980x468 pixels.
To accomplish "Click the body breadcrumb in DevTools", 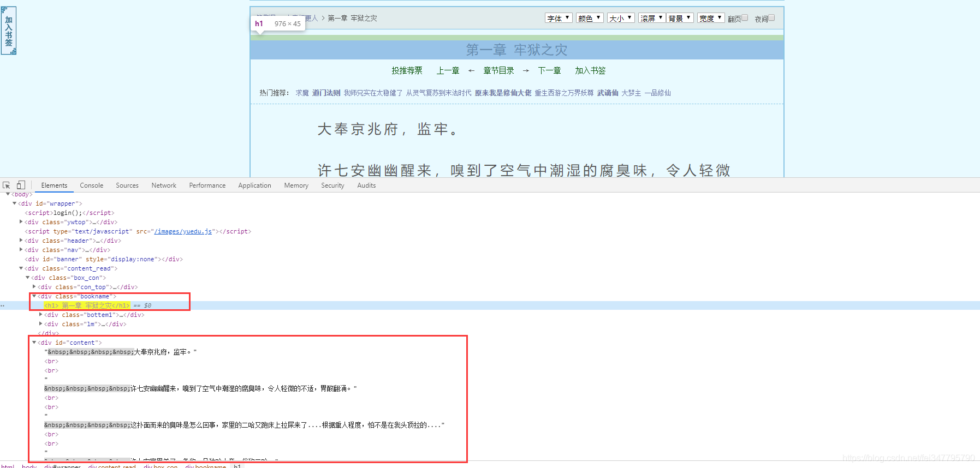I will click(29, 466).
